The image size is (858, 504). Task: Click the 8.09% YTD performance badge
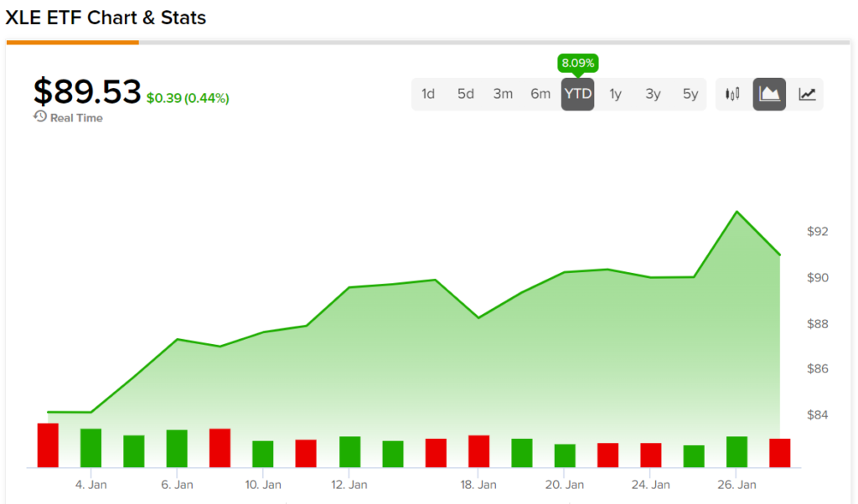point(578,63)
